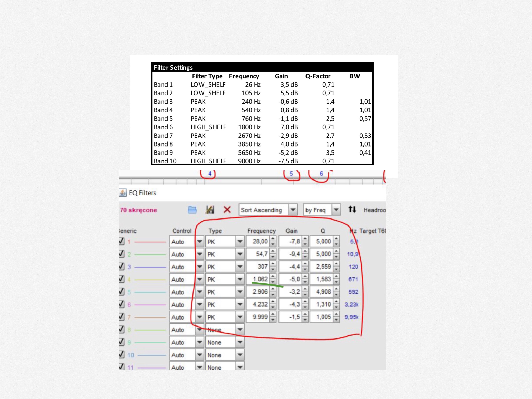The height and width of the screenshot is (399, 532).
Task: Increase Q of filter 4 with up arrow
Action: coord(336,276)
